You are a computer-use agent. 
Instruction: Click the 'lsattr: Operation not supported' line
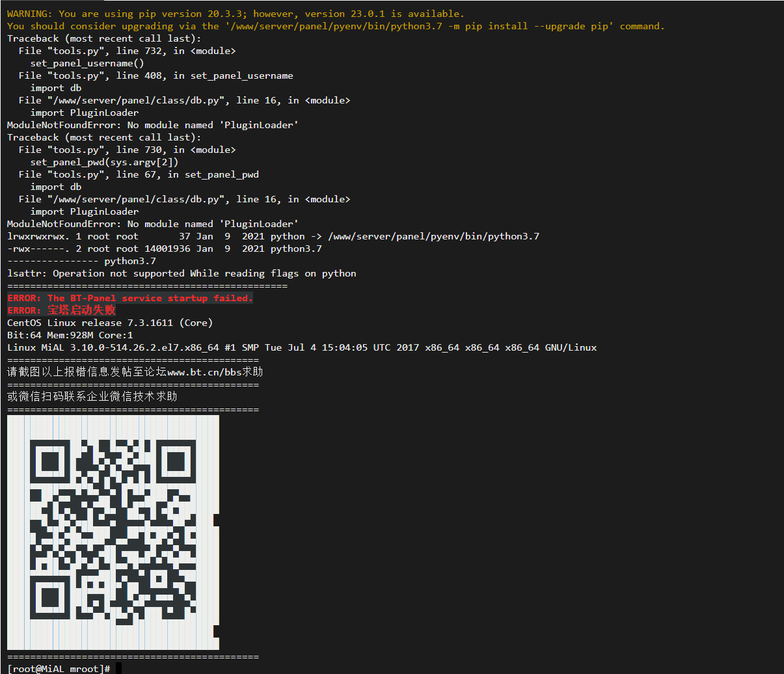(182, 273)
